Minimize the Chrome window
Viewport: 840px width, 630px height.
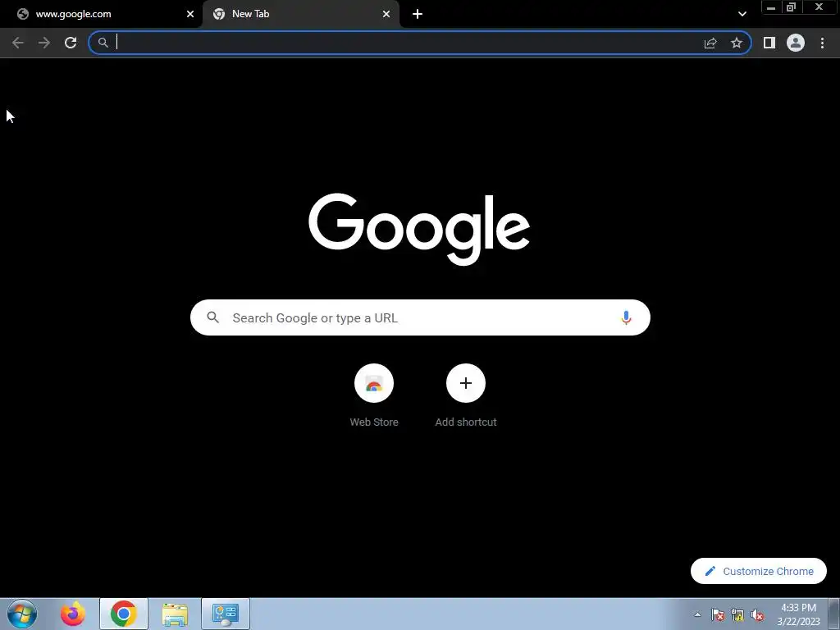771,7
